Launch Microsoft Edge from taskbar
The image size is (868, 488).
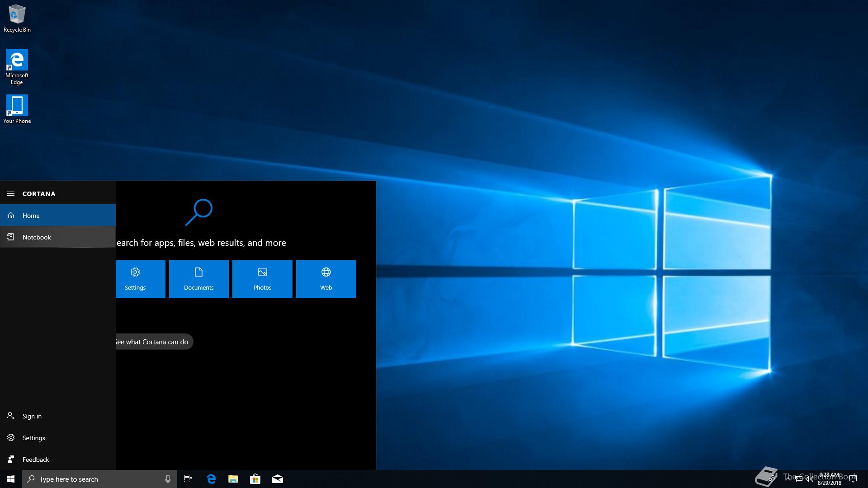[x=211, y=479]
